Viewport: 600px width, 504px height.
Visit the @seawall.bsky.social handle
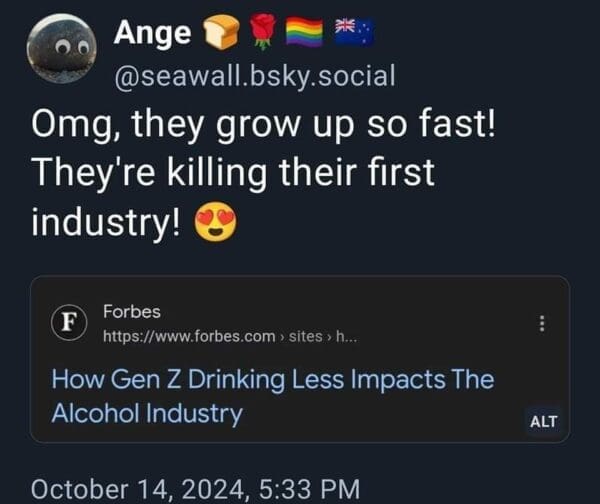click(254, 75)
